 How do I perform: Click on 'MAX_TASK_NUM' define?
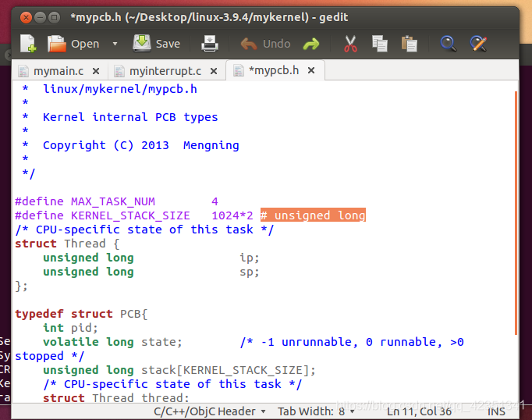tap(112, 201)
